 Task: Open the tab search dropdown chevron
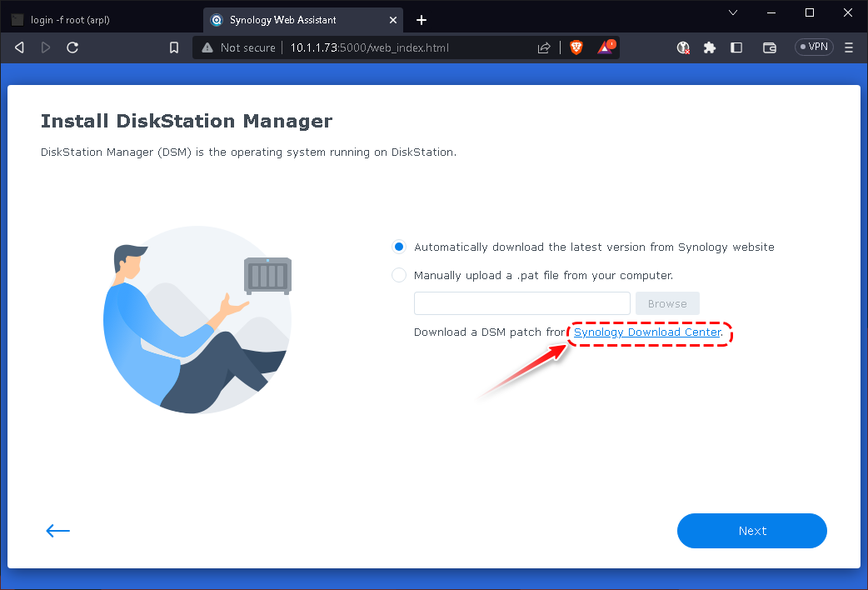(x=733, y=12)
